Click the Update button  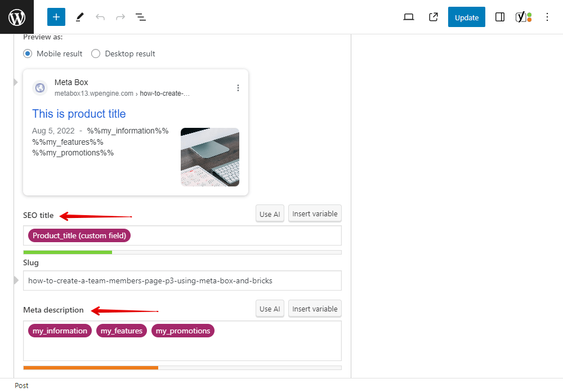pos(466,17)
